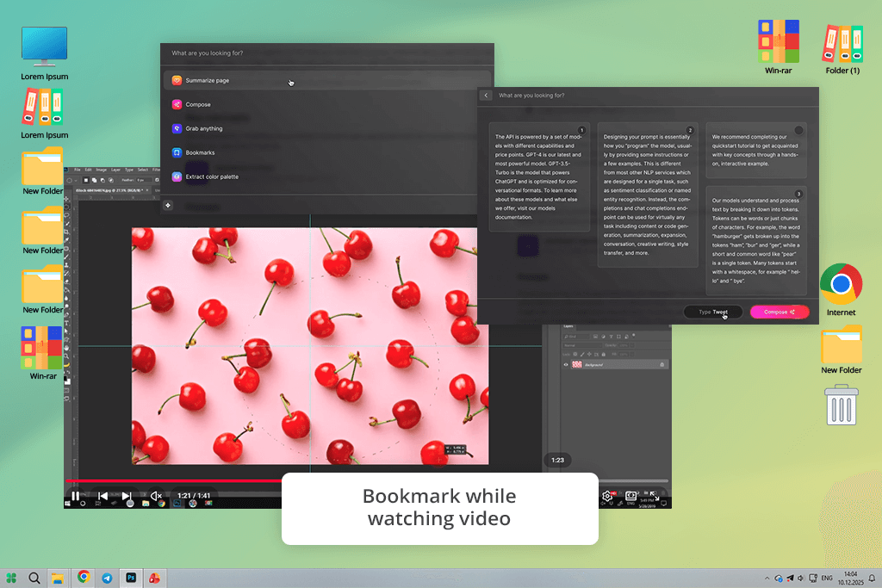Click the Summarize page icon

click(x=177, y=80)
